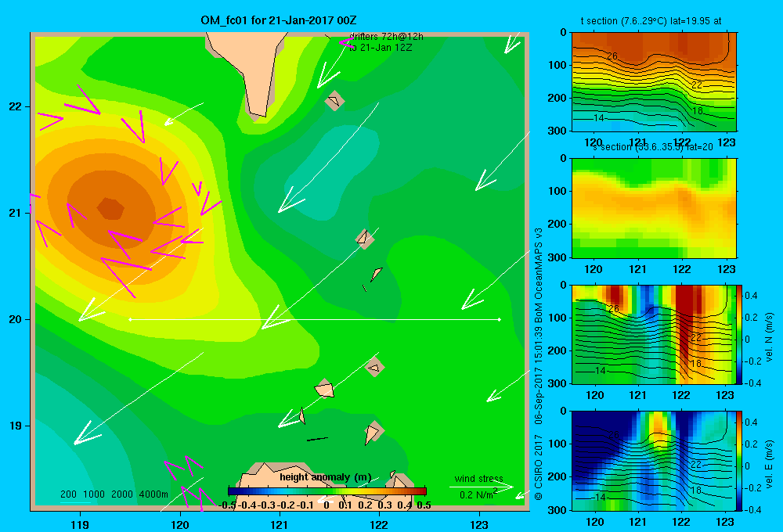Image resolution: width=783 pixels, height=532 pixels.
Task: Click depth label 200 on vel. N panel axis
Action: coord(557,350)
